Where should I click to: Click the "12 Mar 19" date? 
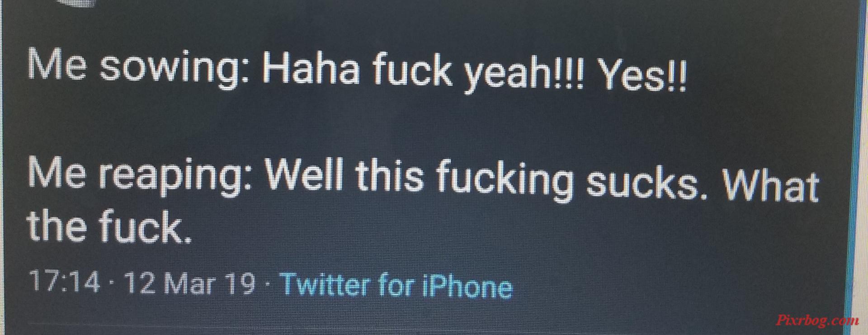(x=190, y=283)
